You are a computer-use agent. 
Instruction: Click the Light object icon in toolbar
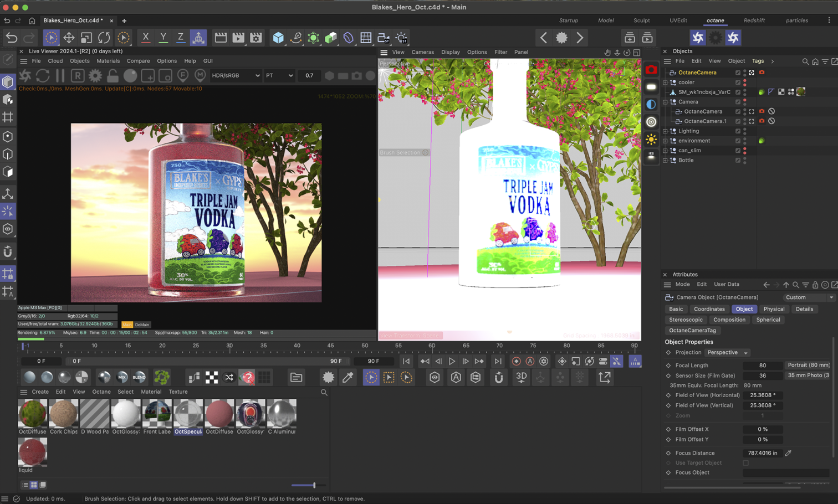[401, 38]
